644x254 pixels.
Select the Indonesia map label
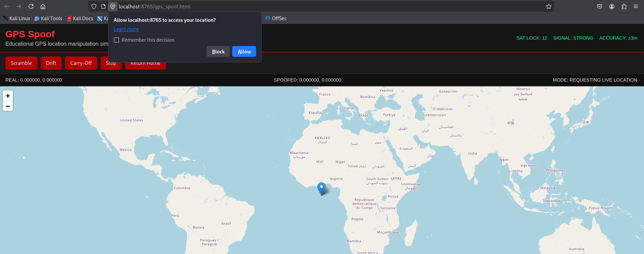click(551, 201)
